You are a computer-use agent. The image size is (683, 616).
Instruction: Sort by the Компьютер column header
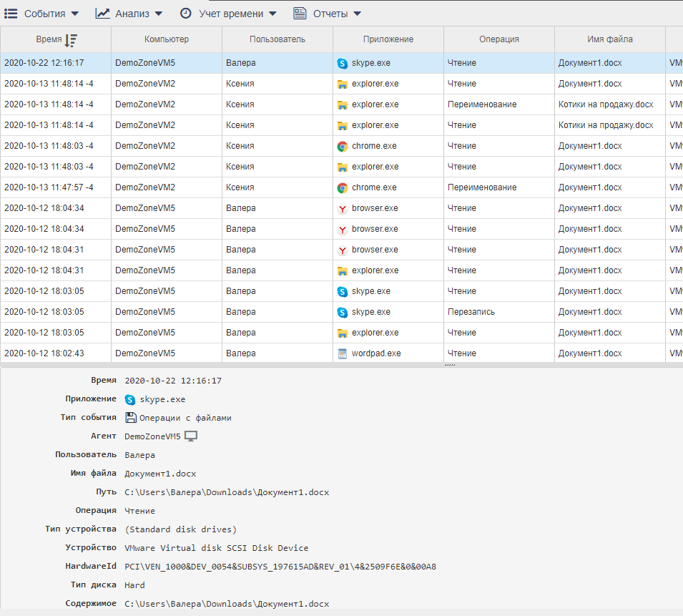pyautogui.click(x=167, y=39)
